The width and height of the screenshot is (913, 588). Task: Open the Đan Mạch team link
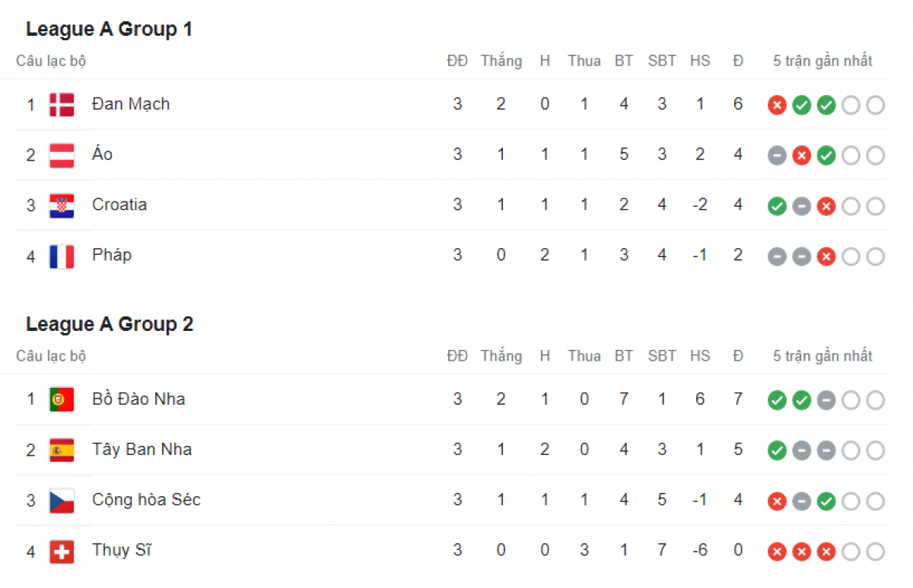[131, 104]
